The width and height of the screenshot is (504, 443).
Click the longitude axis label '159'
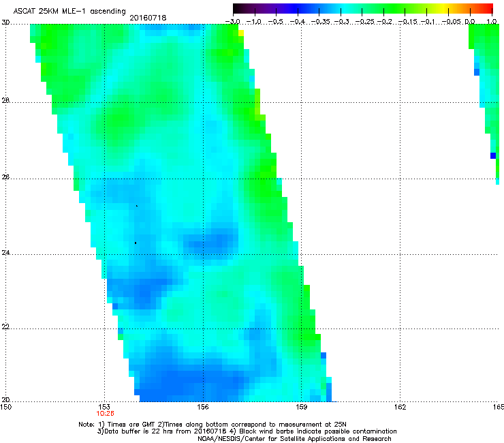302,407
